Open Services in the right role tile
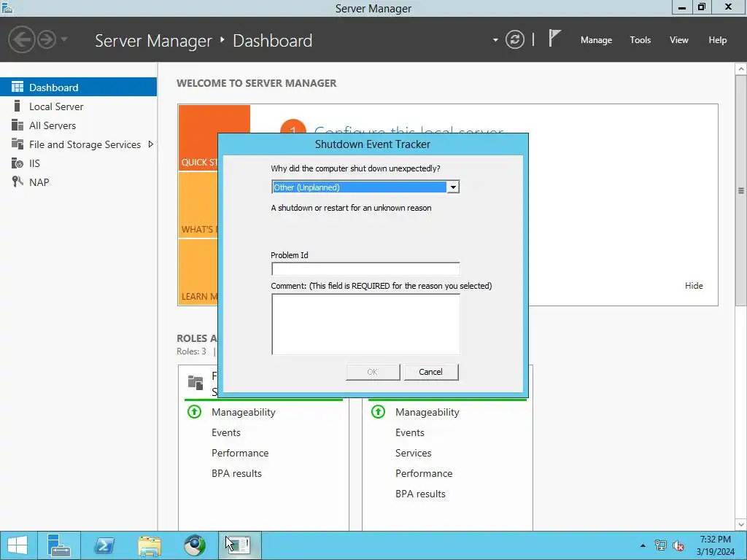The image size is (747, 560). pyautogui.click(x=414, y=453)
